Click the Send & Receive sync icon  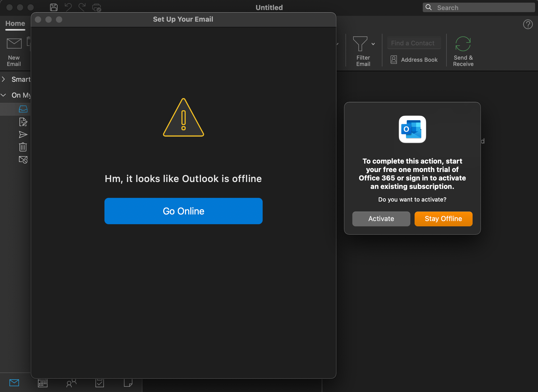click(463, 44)
